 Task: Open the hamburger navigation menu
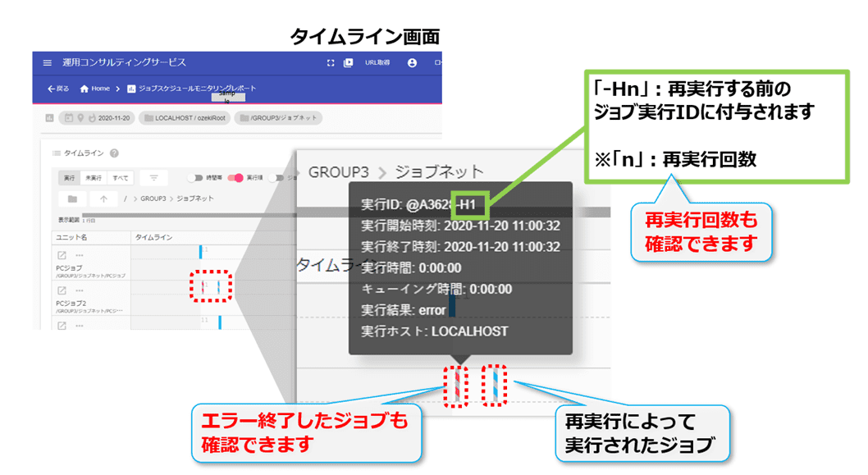pyautogui.click(x=48, y=63)
